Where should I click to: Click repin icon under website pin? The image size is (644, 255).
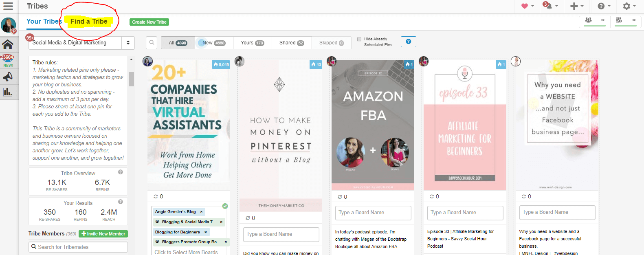pos(524,196)
